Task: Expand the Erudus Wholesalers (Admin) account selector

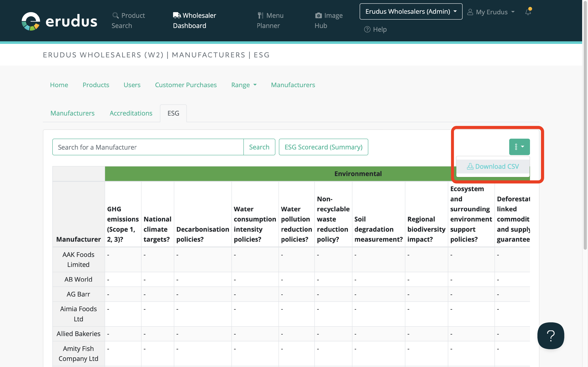Action: point(411,11)
